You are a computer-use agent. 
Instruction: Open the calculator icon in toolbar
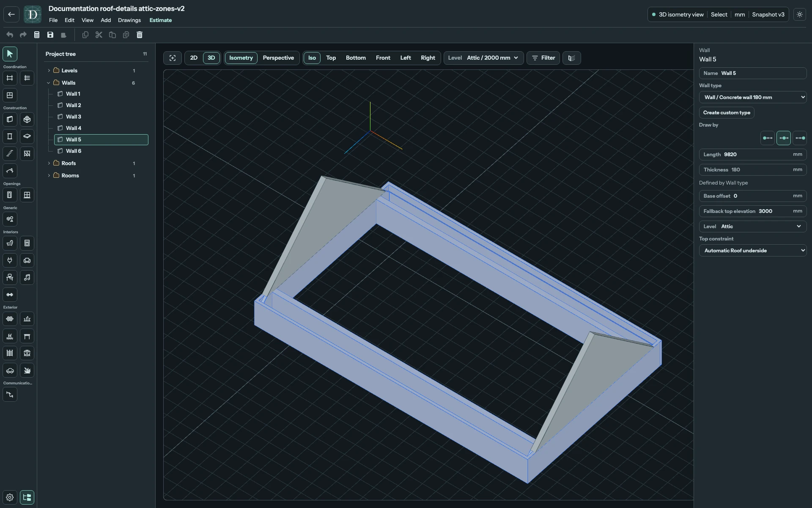pos(37,35)
